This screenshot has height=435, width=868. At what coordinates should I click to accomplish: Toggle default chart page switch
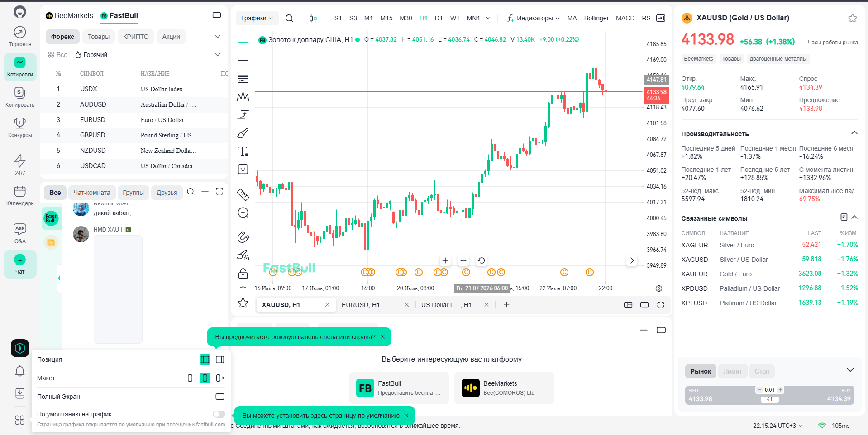click(219, 414)
